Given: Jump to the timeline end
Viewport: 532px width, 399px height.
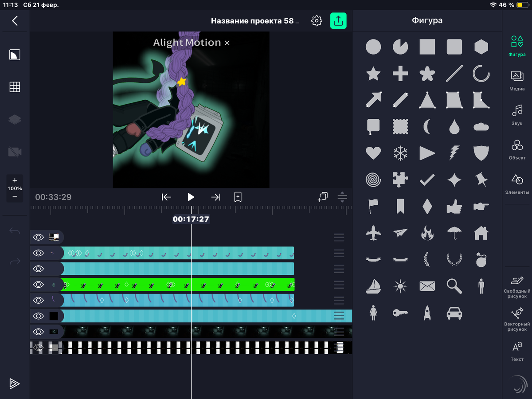Looking at the screenshot, I should point(215,197).
